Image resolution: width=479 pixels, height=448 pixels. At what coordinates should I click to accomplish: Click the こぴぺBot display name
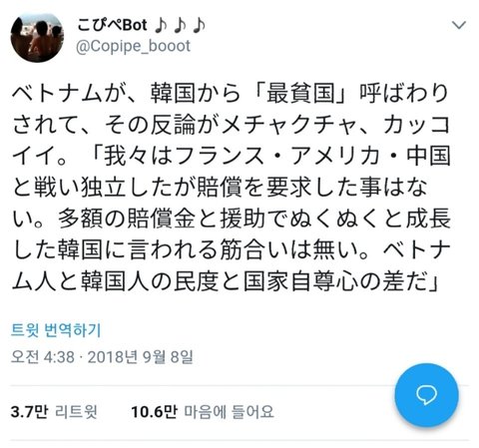pos(112,26)
